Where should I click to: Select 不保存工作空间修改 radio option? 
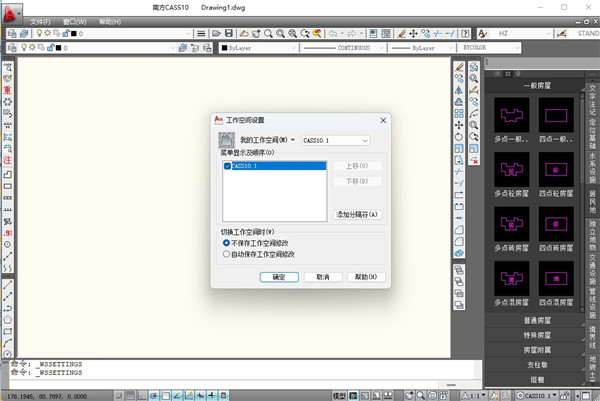tap(256, 243)
